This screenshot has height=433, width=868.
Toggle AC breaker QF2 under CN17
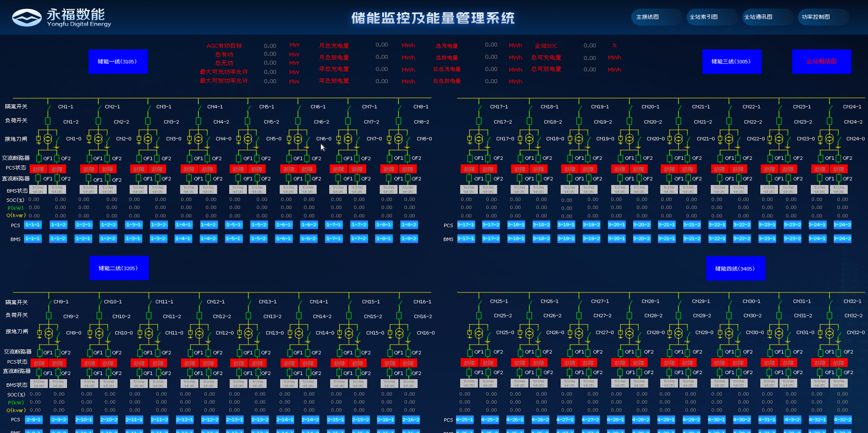[x=488, y=158]
